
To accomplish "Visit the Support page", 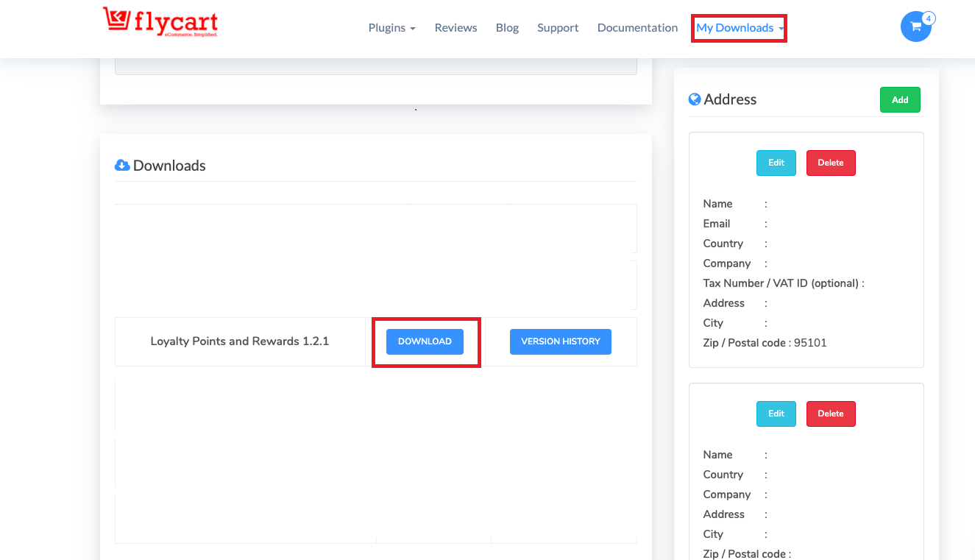I will pyautogui.click(x=558, y=28).
